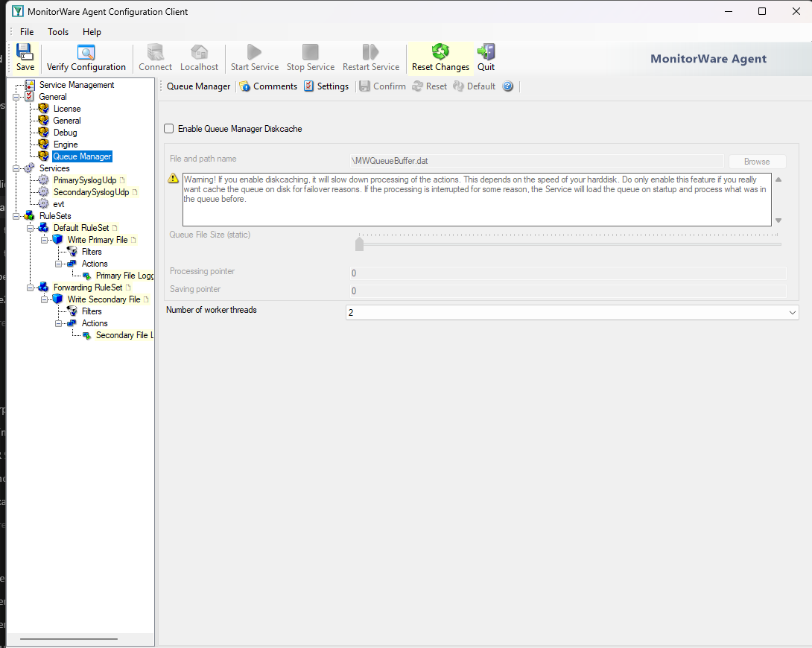This screenshot has width=812, height=648.
Task: Click the Debug tree node icon
Action: tap(43, 133)
